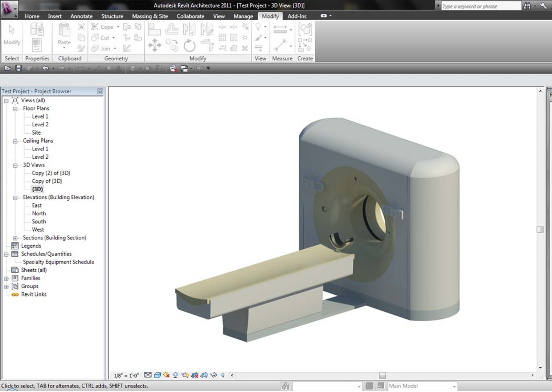The width and height of the screenshot is (552, 392).
Task: Collapse the Floor Plans tree node
Action: point(15,109)
